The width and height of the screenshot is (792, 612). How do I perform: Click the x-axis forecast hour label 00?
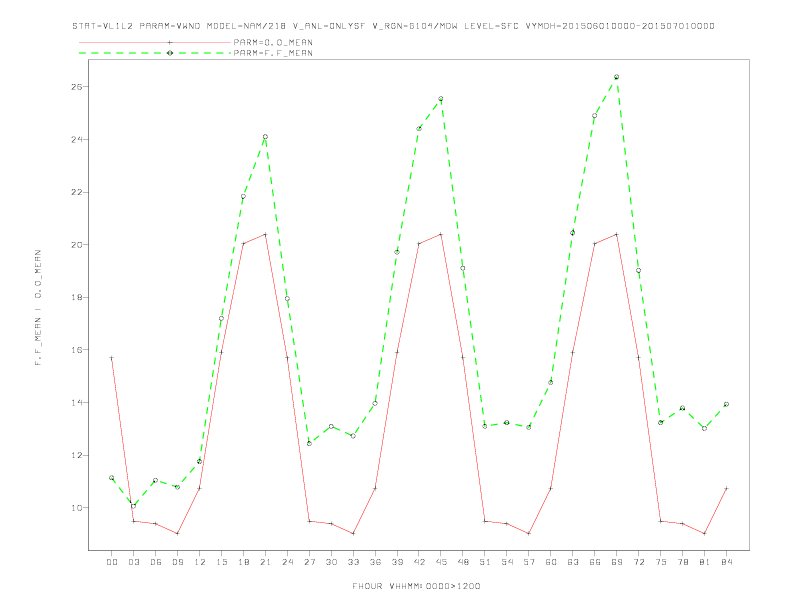(x=112, y=562)
